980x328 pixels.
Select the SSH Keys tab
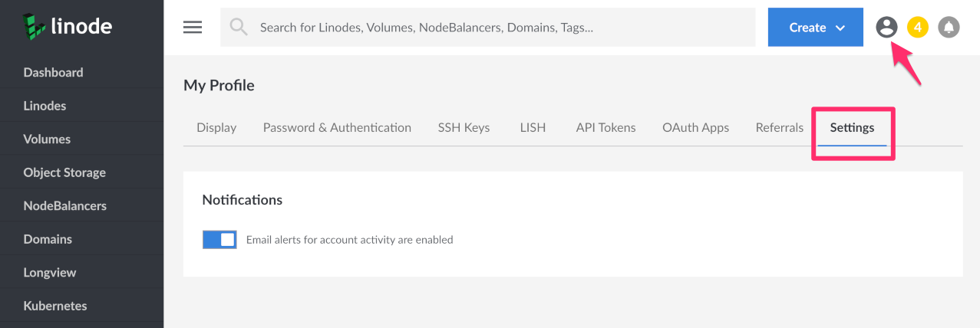(x=464, y=128)
